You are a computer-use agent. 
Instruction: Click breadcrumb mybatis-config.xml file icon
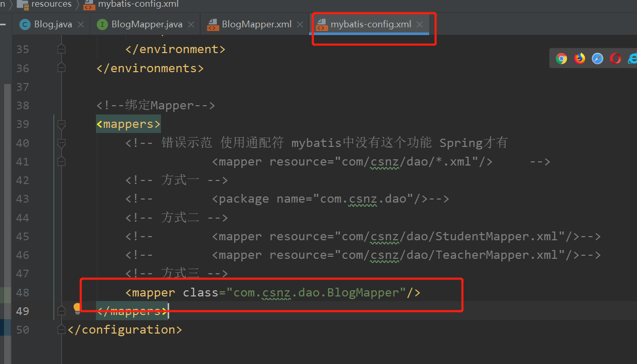click(89, 5)
